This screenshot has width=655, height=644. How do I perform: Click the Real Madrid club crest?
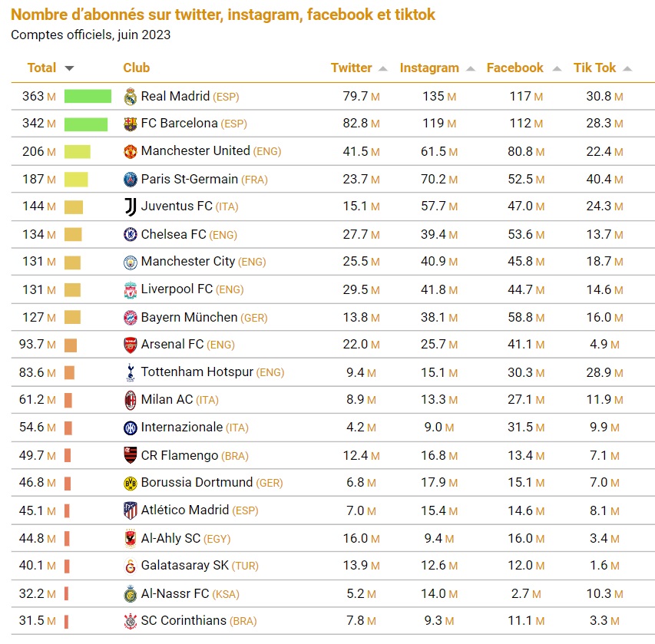coord(130,96)
